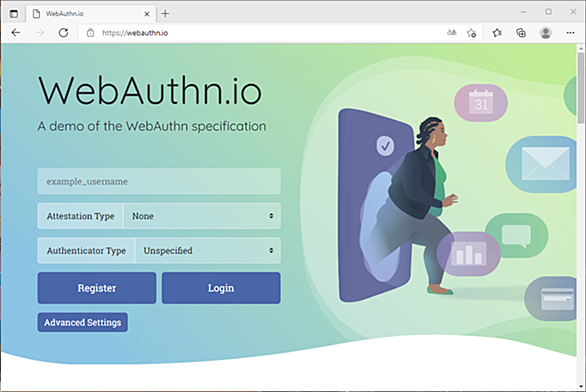View site information via the lock icon
Viewport: 586px width, 392px height.
[x=90, y=33]
